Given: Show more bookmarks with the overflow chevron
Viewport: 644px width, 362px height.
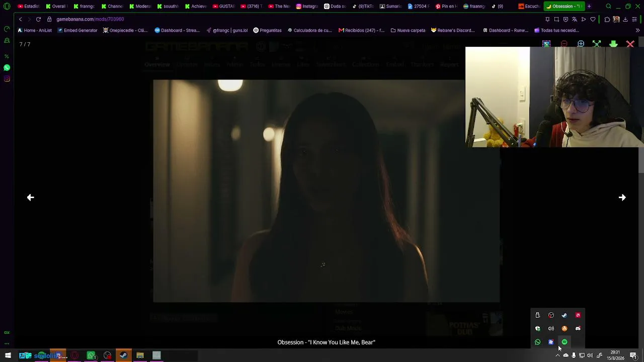Looking at the screenshot, I should pyautogui.click(x=637, y=30).
